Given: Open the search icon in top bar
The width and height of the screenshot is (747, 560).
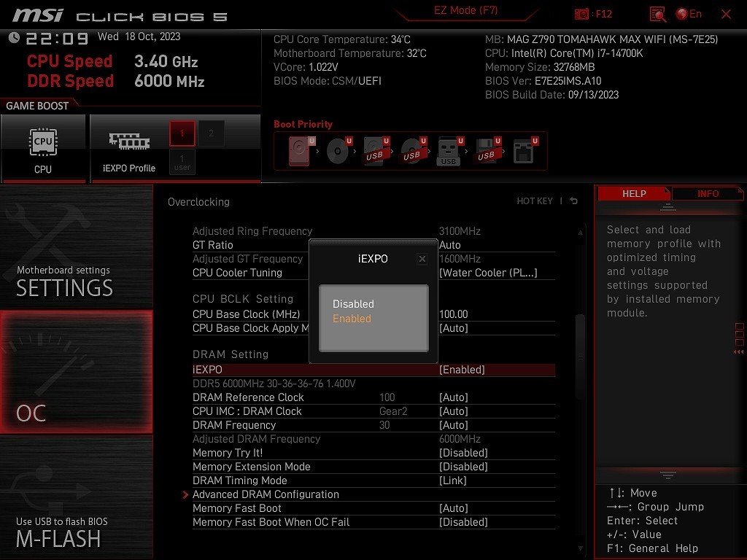Looking at the screenshot, I should (x=657, y=14).
